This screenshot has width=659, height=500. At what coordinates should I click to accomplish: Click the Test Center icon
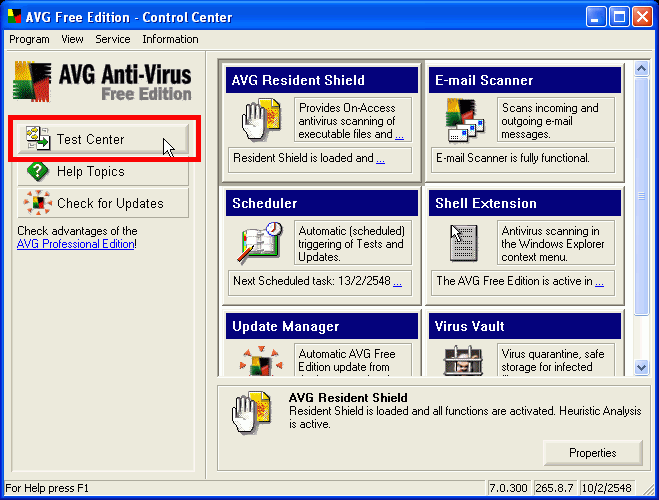coord(38,138)
